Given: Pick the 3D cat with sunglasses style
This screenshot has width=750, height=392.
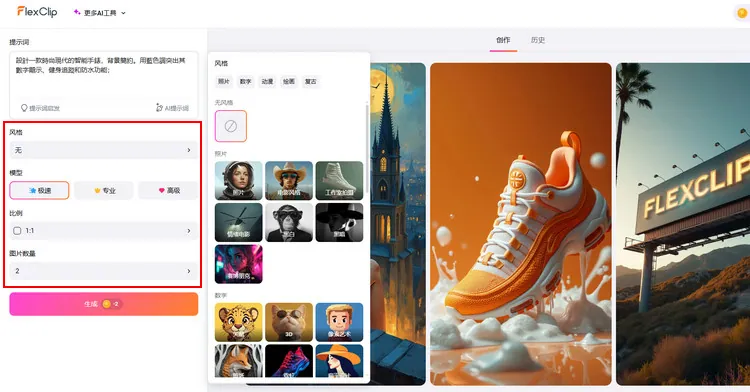Looking at the screenshot, I should click(289, 322).
